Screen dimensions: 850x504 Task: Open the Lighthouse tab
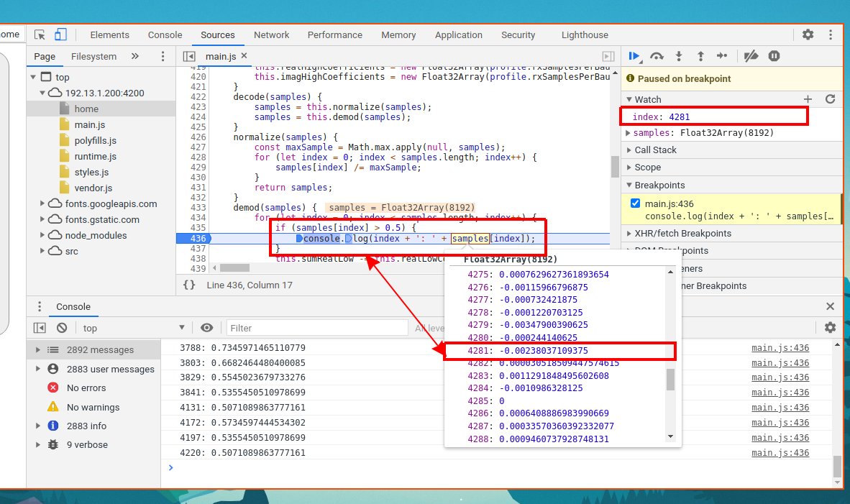(x=585, y=35)
